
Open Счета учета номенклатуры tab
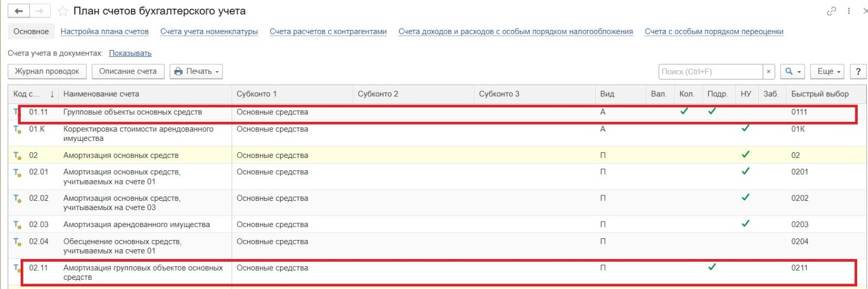(209, 32)
